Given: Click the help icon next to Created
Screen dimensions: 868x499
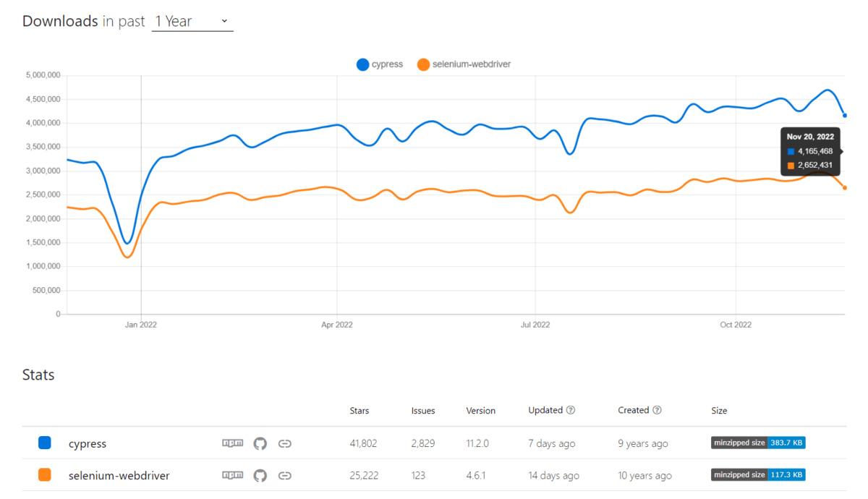Looking at the screenshot, I should (657, 410).
